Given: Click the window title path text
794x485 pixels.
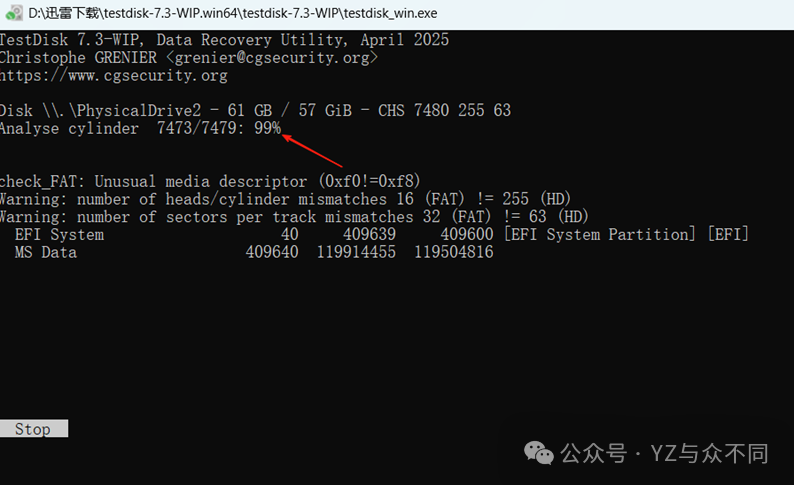Looking at the screenshot, I should [x=232, y=13].
